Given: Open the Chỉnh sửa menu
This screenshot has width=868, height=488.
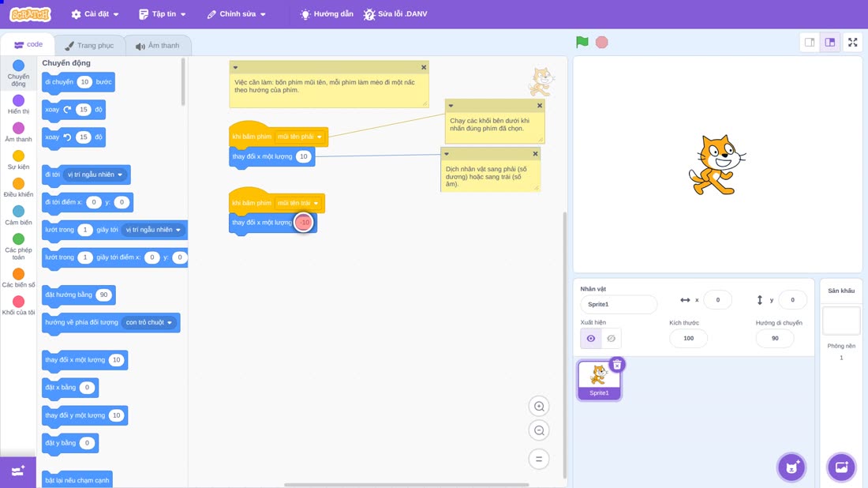Looking at the screenshot, I should point(237,14).
